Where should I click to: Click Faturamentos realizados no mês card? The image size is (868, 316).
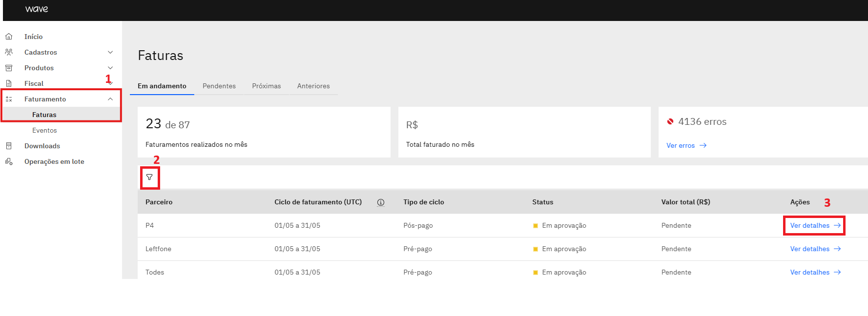click(x=264, y=132)
